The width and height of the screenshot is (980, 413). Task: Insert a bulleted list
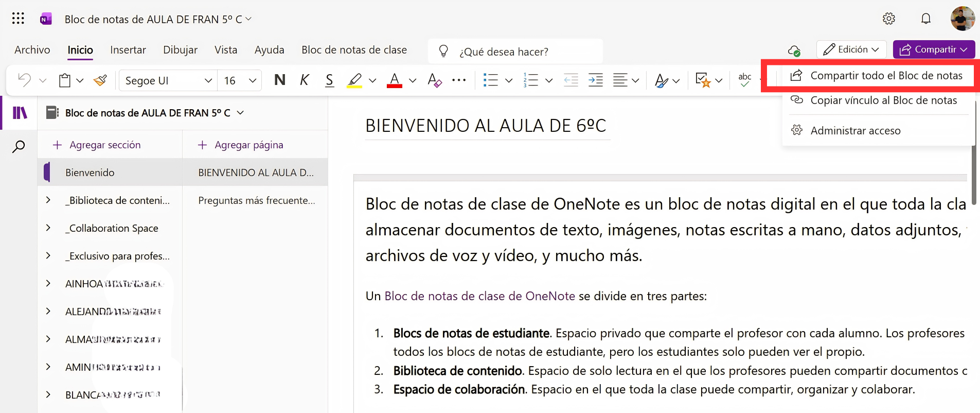point(491,80)
